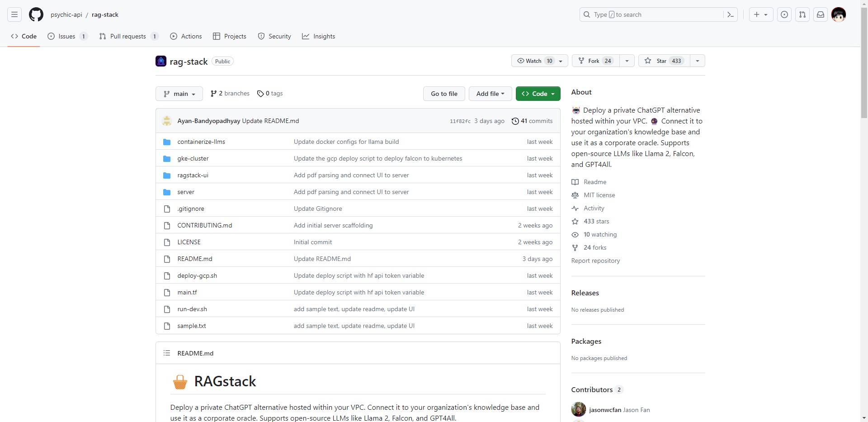Switch to the Issues tab
The height and width of the screenshot is (422, 868).
pyautogui.click(x=67, y=36)
